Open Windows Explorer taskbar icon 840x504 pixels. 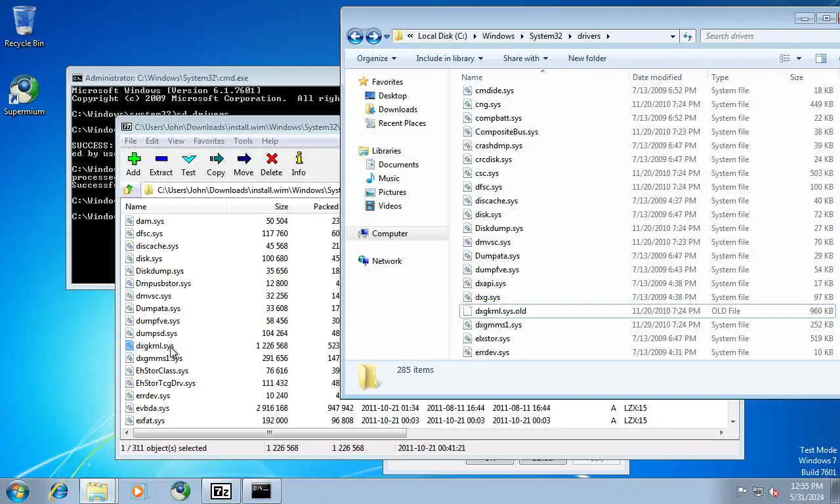pyautogui.click(x=97, y=491)
